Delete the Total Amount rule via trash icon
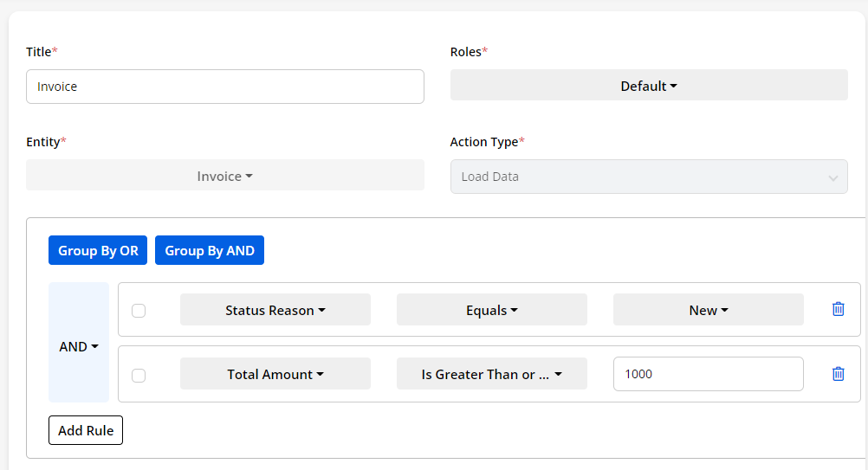This screenshot has height=470, width=868. coord(838,374)
